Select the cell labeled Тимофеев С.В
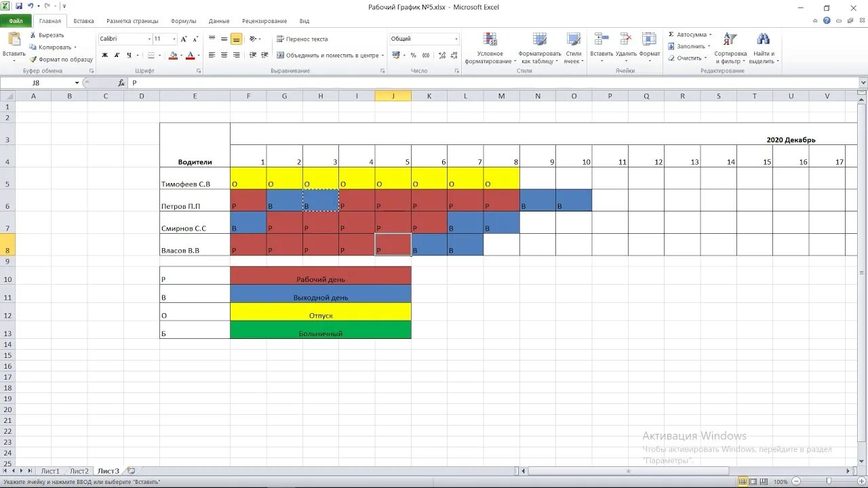This screenshot has width=868, height=488. pos(195,178)
